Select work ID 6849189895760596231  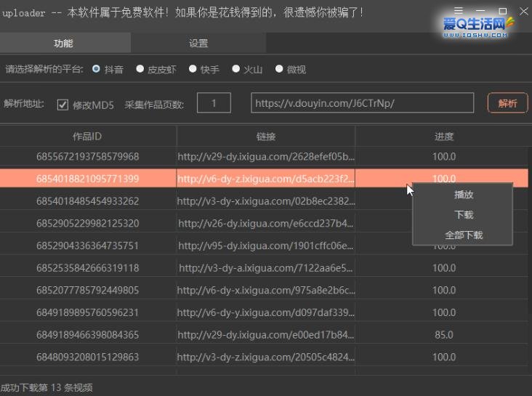[87, 312]
